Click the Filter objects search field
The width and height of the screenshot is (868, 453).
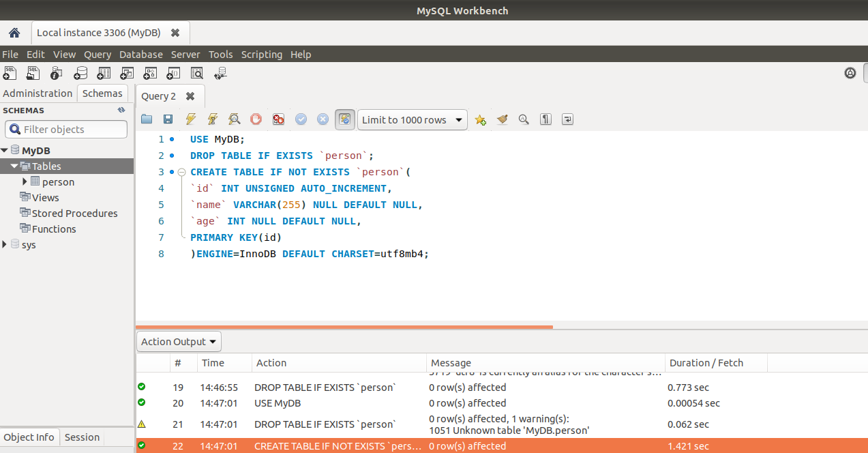tap(66, 129)
